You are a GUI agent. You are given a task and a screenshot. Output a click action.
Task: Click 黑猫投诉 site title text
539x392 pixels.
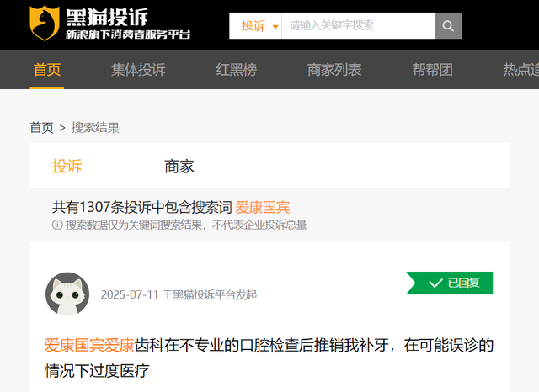[x=107, y=17]
